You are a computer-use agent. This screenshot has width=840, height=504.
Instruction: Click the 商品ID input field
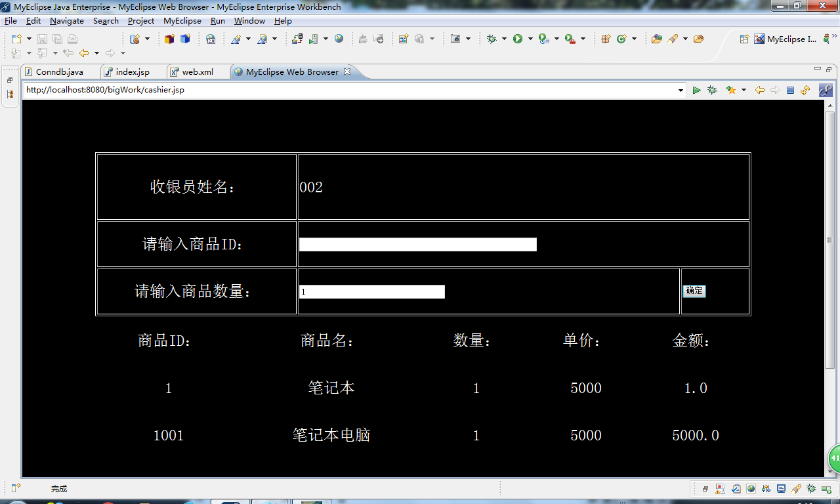[418, 245]
